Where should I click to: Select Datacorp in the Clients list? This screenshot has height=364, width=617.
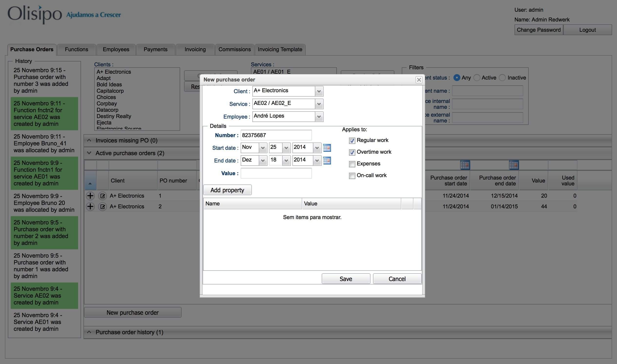[x=107, y=110]
